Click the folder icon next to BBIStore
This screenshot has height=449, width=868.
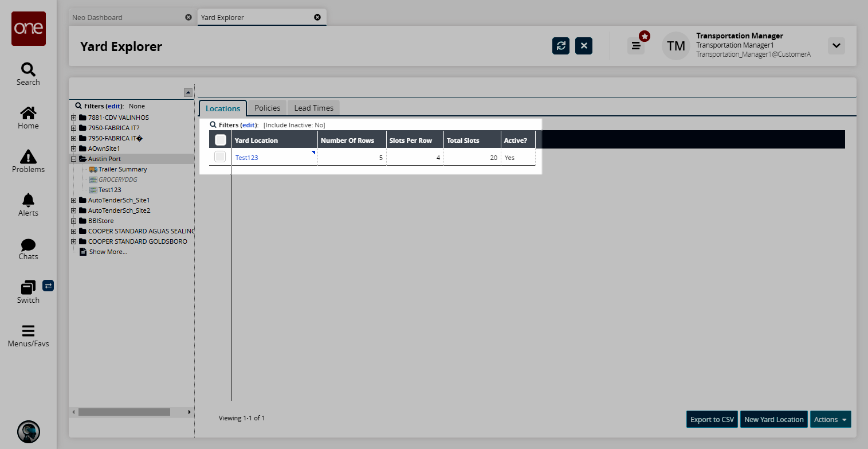pyautogui.click(x=83, y=221)
